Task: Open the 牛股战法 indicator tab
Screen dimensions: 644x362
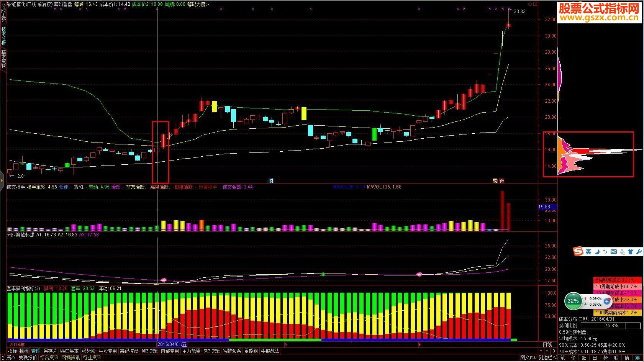Action: [270, 351]
